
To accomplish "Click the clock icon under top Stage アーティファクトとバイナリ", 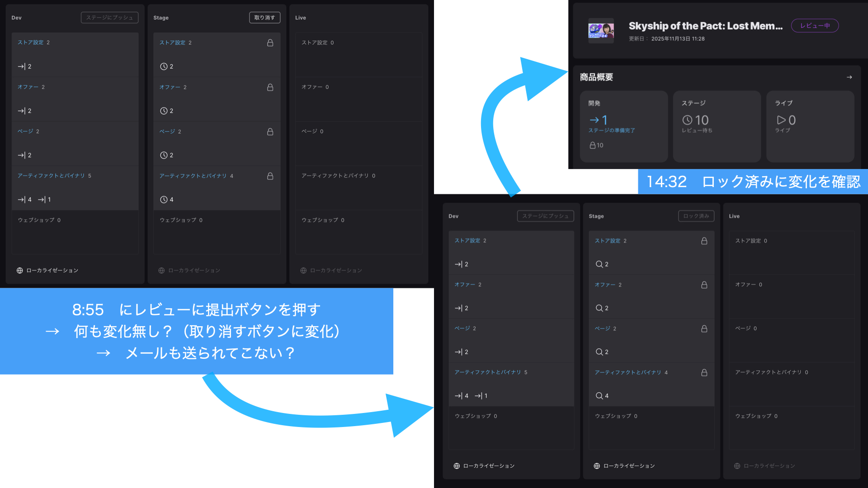I will click(x=164, y=199).
